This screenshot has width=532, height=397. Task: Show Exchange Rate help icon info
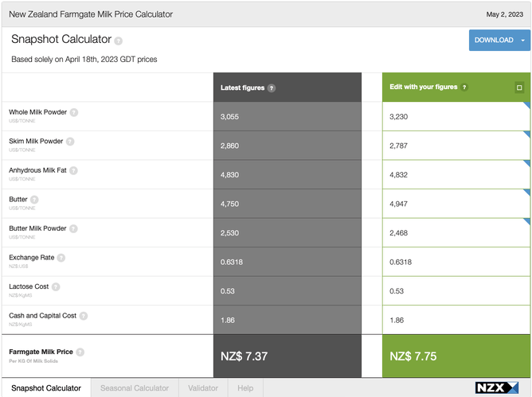[x=61, y=258]
